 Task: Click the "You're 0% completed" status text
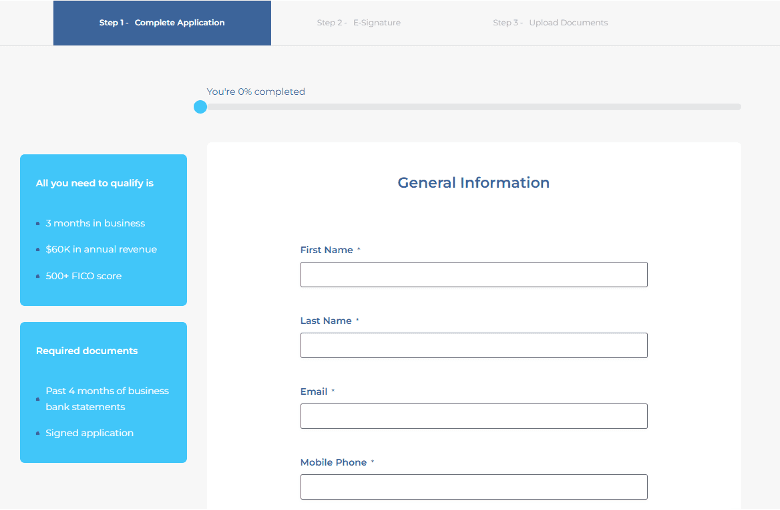coord(256,92)
